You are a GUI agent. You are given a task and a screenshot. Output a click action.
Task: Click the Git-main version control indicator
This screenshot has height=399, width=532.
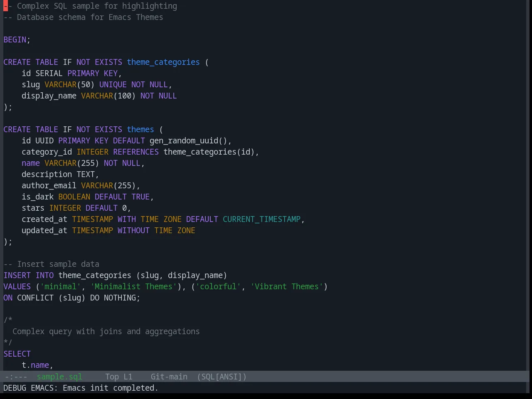169,377
